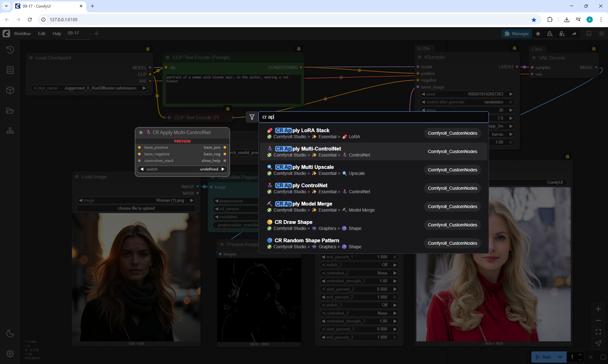Screen dimensions: 608x364
Task: Click fit view icon on canvas
Action: click(598, 332)
